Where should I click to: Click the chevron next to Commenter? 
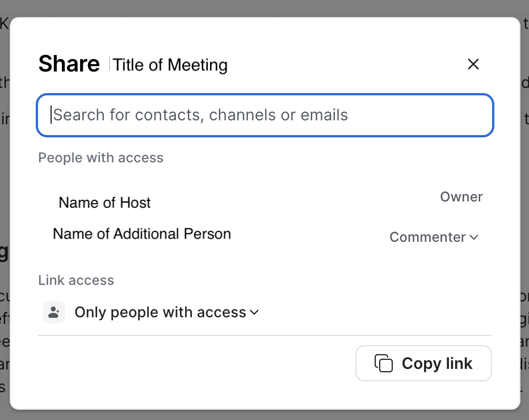click(474, 237)
